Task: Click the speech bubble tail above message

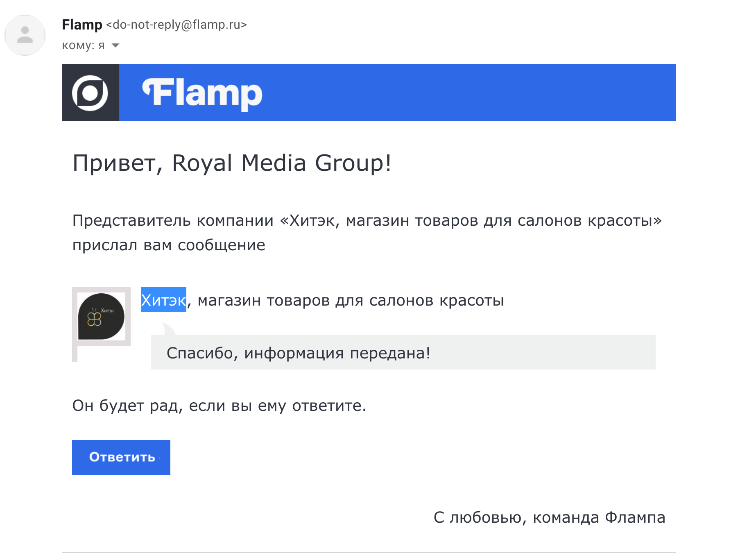Action: point(168,329)
